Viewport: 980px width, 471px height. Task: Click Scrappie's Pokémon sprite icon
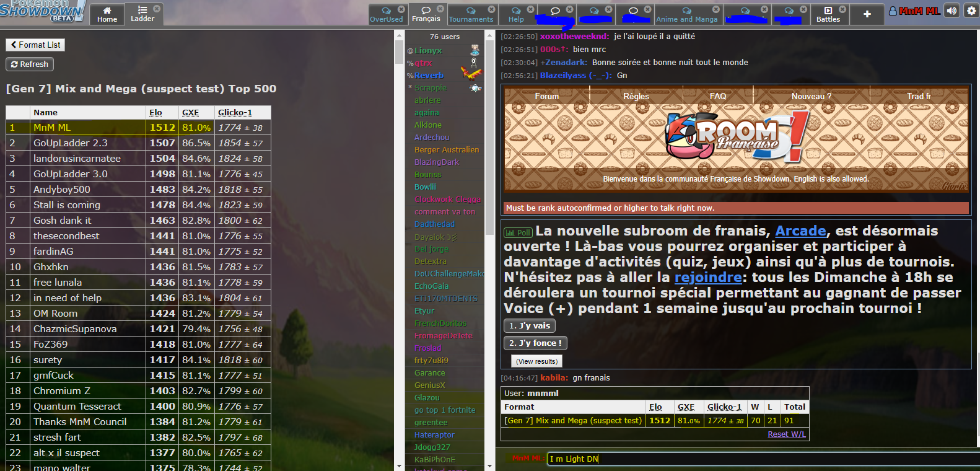click(x=475, y=88)
